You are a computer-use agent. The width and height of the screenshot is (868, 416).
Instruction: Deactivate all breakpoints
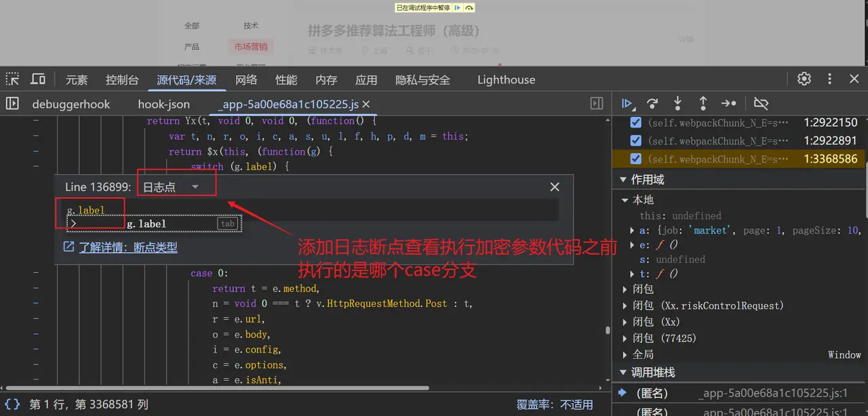761,104
